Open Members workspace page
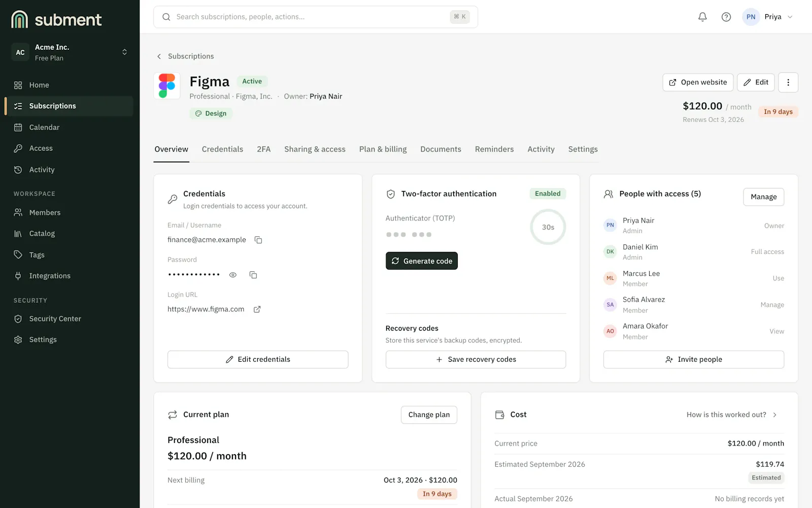The width and height of the screenshot is (812, 508). pos(70,212)
